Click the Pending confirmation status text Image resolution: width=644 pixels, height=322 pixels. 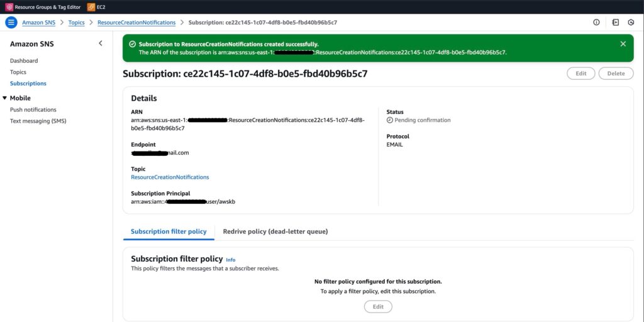[x=423, y=120]
